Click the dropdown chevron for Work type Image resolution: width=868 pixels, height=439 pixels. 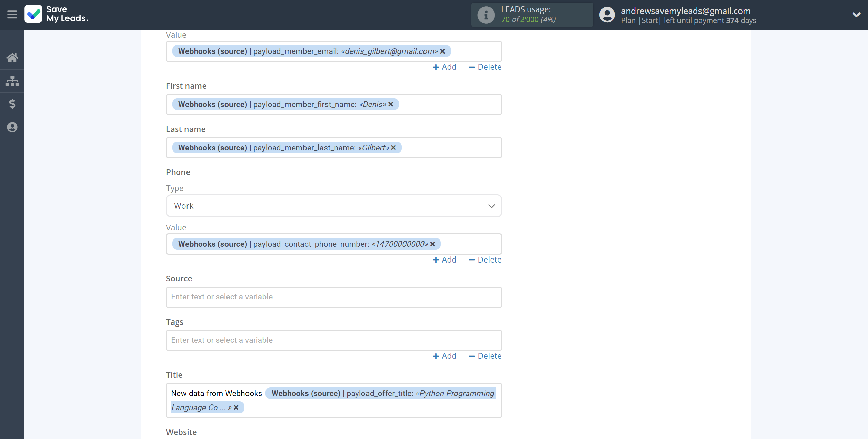pos(492,205)
